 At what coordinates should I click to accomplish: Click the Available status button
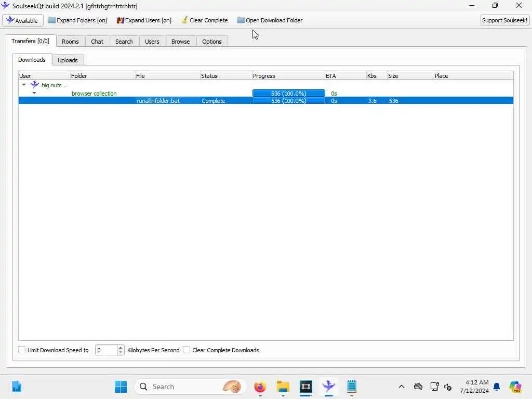pos(23,20)
